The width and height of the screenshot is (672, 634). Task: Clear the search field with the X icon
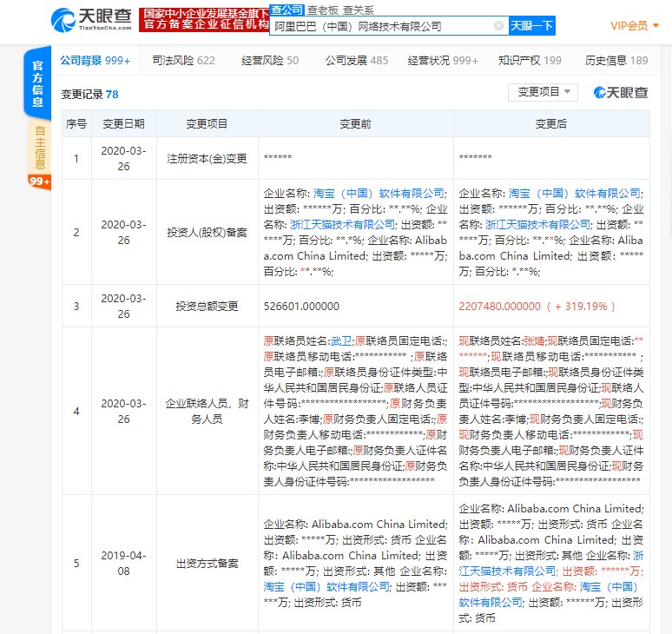point(498,26)
